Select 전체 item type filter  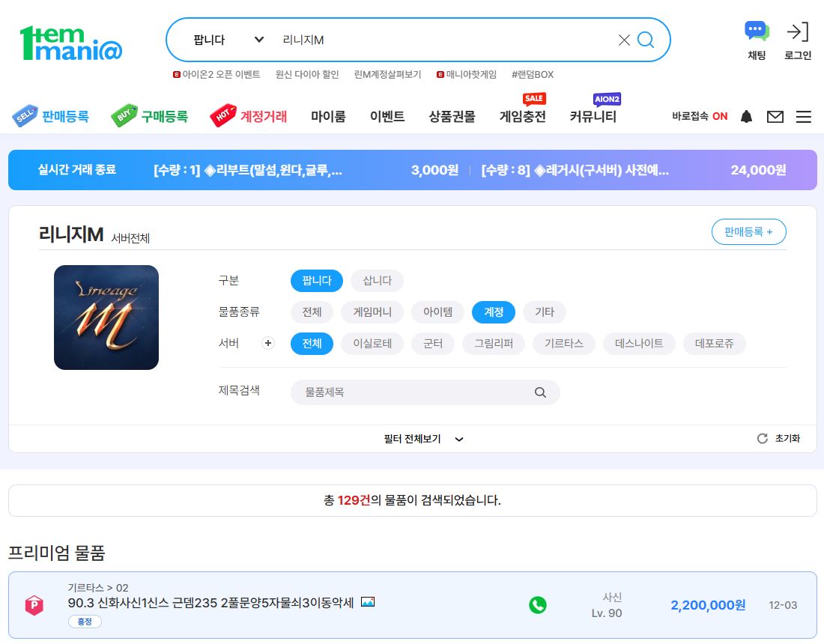pos(312,312)
